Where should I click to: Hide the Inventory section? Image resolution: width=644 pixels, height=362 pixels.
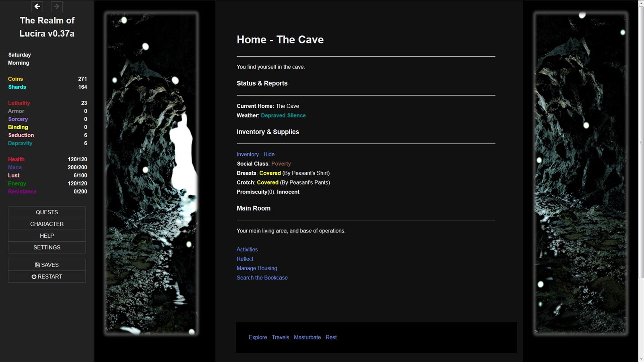tap(269, 154)
